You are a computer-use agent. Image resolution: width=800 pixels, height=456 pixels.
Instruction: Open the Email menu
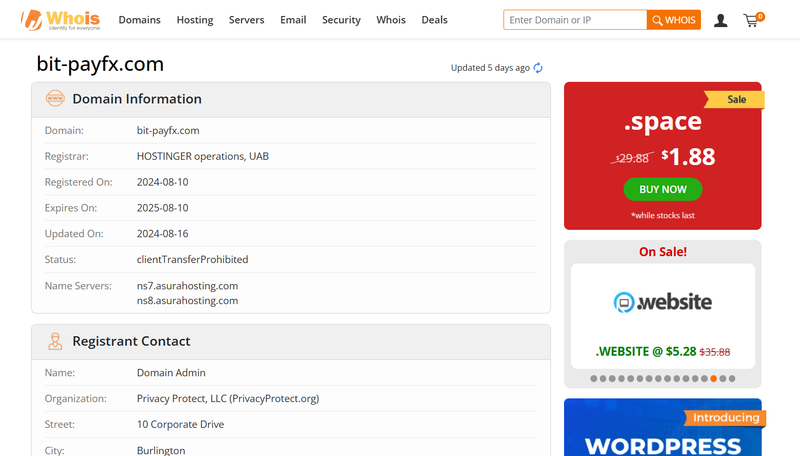[293, 20]
